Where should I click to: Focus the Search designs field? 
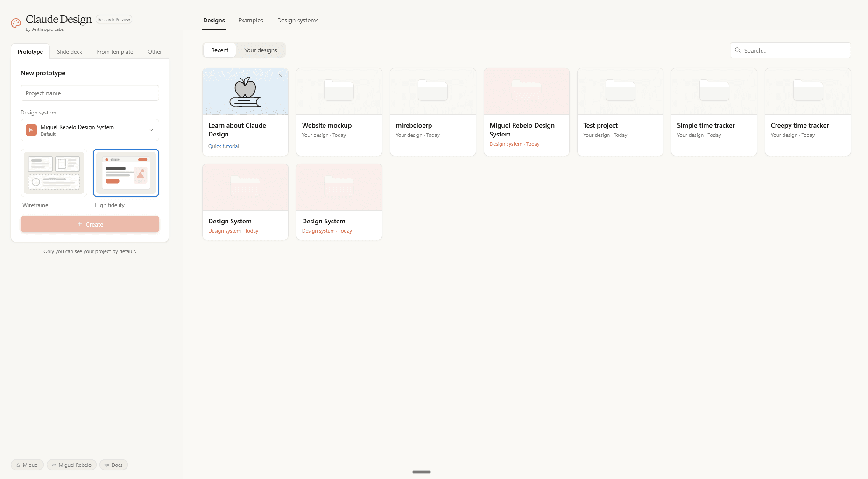coord(790,50)
